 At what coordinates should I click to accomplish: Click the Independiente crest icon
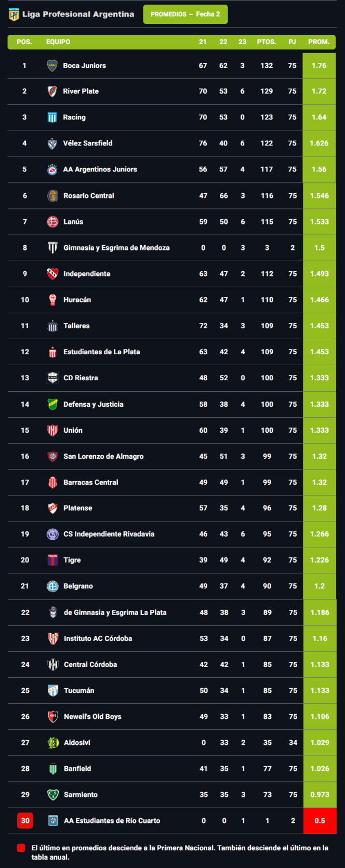[52, 274]
